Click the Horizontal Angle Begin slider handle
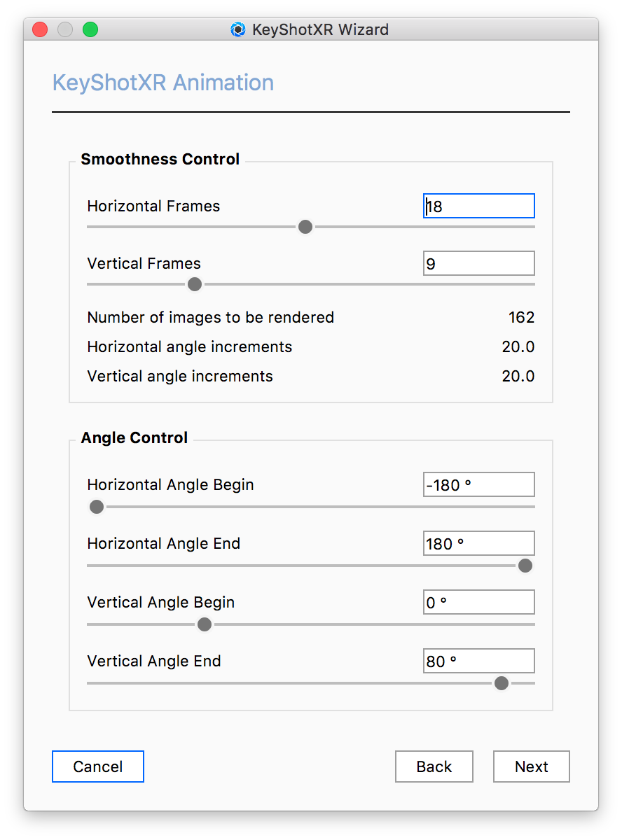This screenshot has width=622, height=840. pyautogui.click(x=96, y=507)
